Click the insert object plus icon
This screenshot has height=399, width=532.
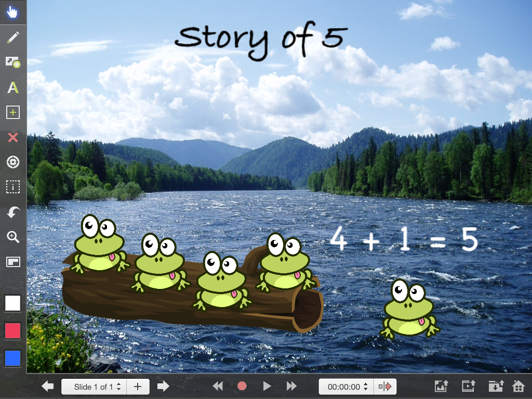pos(13,112)
